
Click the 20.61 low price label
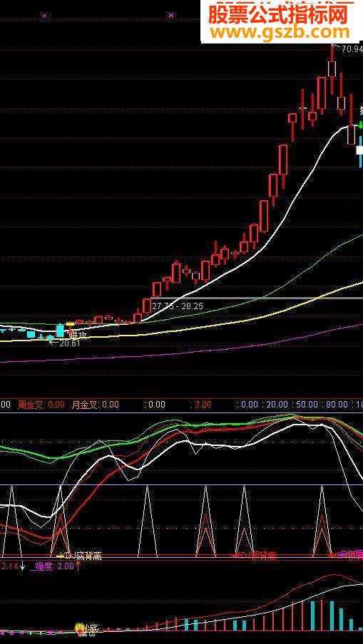(x=69, y=343)
